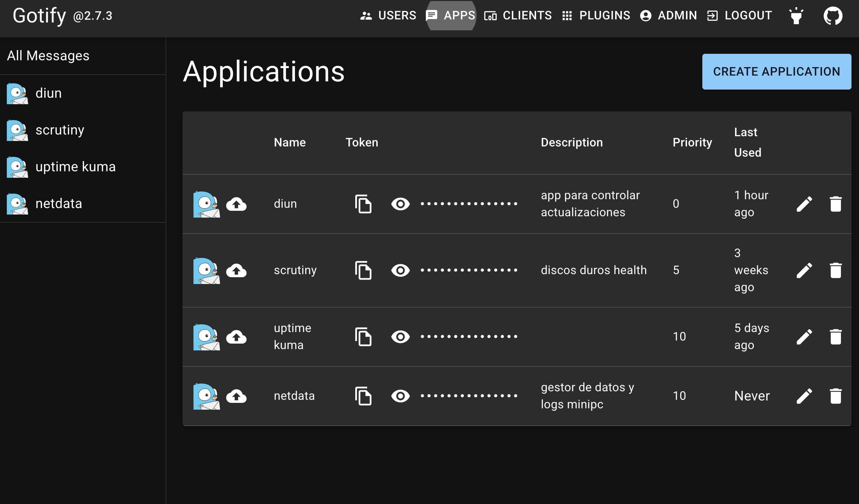Open scrutiny messages in sidebar
859x504 pixels.
coord(60,130)
